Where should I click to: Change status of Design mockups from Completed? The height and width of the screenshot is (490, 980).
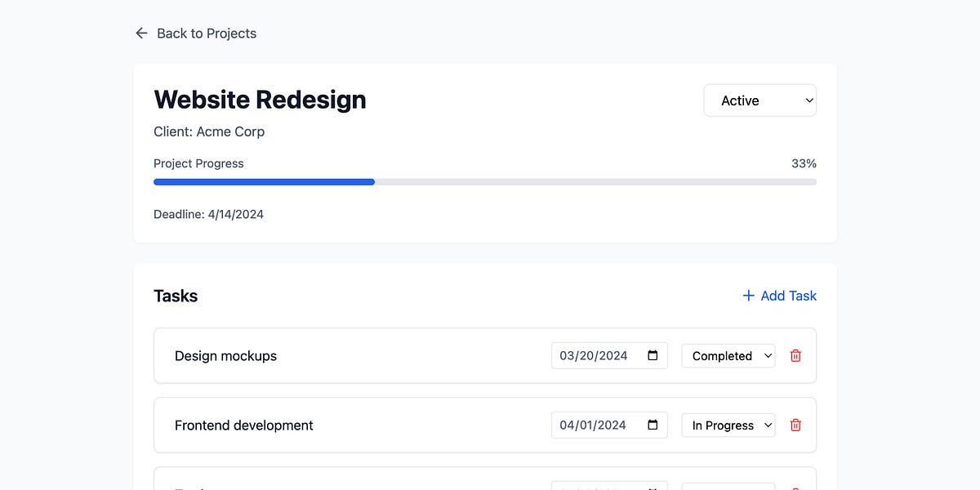coord(728,355)
